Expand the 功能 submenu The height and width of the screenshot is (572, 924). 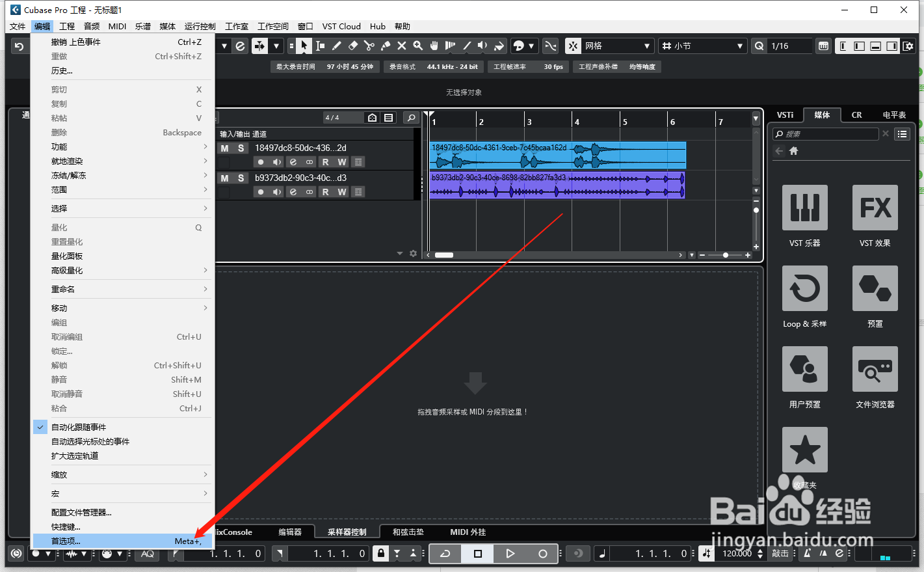[x=123, y=147]
